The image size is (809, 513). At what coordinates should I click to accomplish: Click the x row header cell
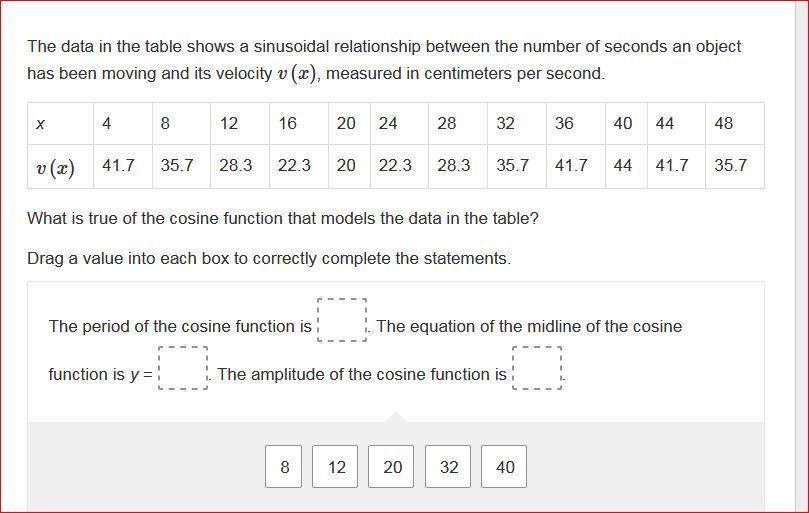(x=60, y=123)
